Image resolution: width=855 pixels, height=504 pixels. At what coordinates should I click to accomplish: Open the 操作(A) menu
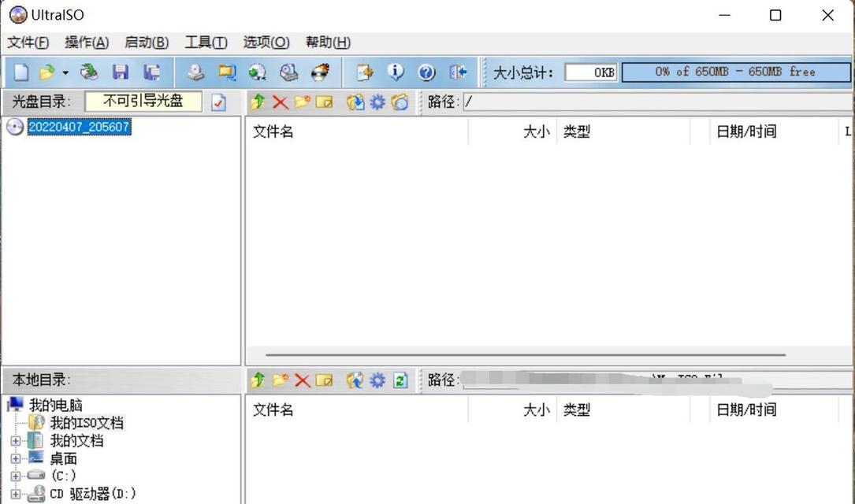87,43
